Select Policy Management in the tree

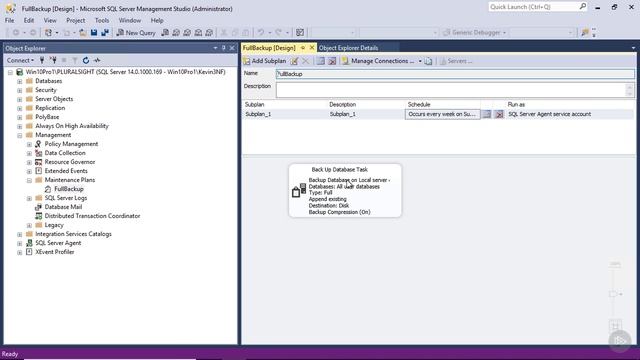71,144
